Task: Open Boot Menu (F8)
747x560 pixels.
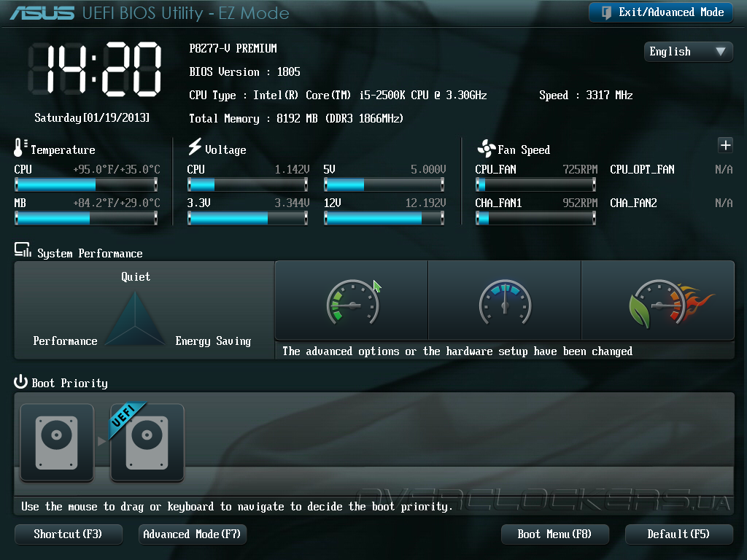Action: pyautogui.click(x=554, y=534)
